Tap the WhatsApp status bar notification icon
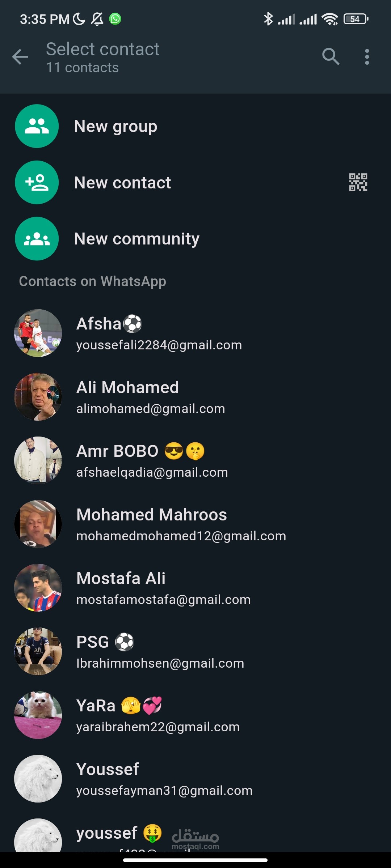 [115, 19]
